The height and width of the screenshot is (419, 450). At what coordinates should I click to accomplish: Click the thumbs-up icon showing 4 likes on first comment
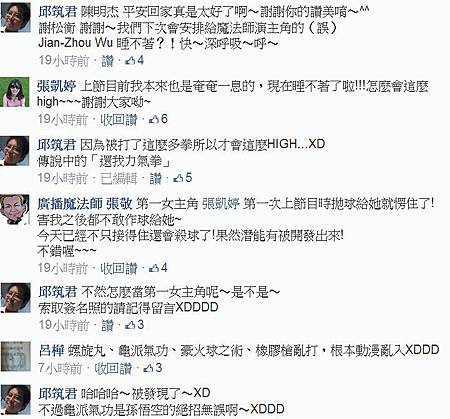click(x=130, y=60)
